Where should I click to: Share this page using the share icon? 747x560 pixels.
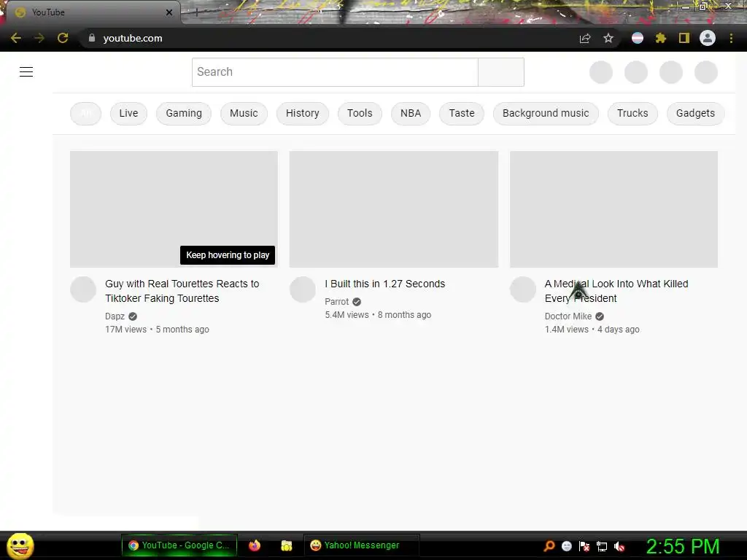pos(585,38)
